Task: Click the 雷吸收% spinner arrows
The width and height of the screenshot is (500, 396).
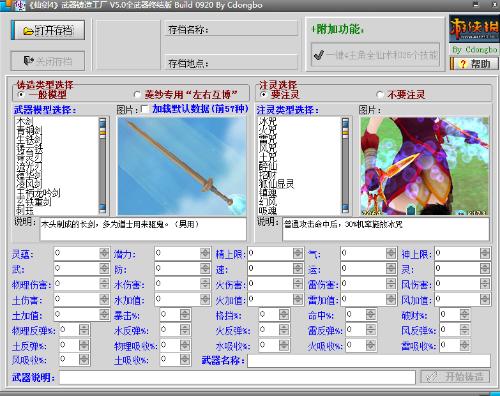Action: pyautogui.click(x=465, y=345)
